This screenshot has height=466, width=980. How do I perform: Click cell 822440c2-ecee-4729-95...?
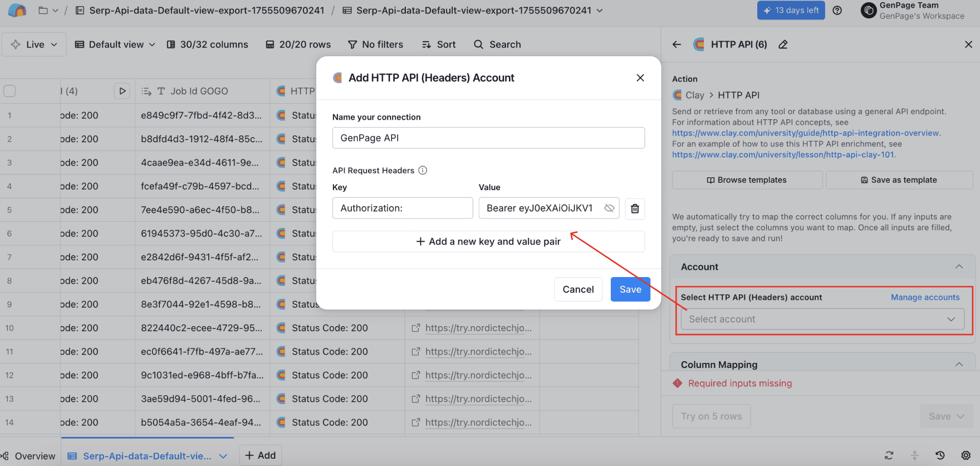[202, 328]
